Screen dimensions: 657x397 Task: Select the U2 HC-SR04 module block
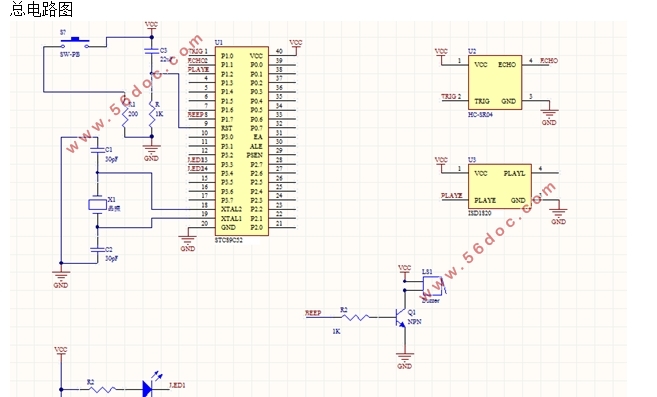[495, 83]
